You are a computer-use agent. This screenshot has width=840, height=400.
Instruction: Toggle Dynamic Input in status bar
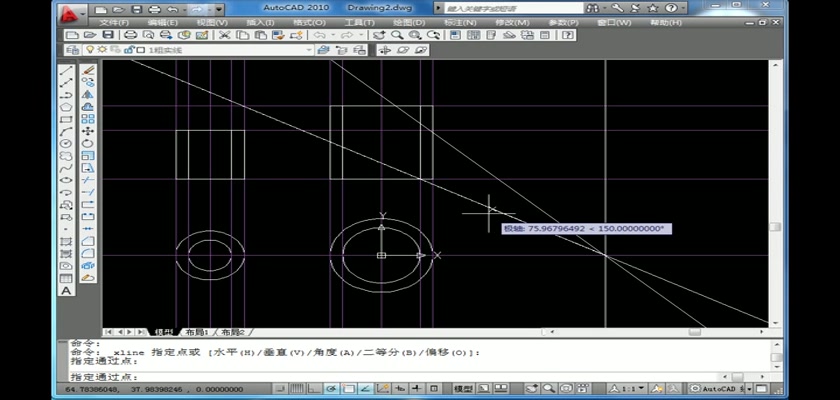400,389
